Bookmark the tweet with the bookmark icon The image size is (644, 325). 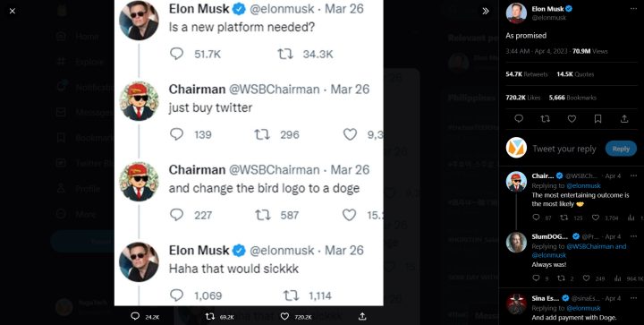pos(598,119)
